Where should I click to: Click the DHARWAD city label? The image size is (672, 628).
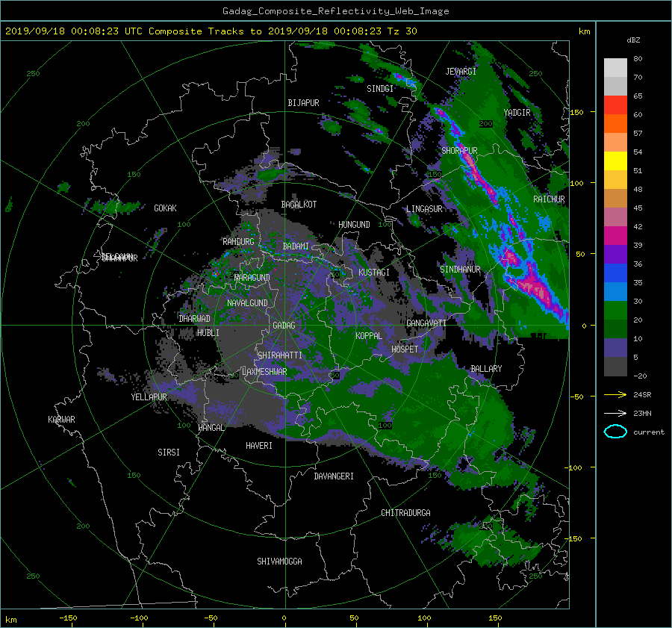tap(194, 319)
